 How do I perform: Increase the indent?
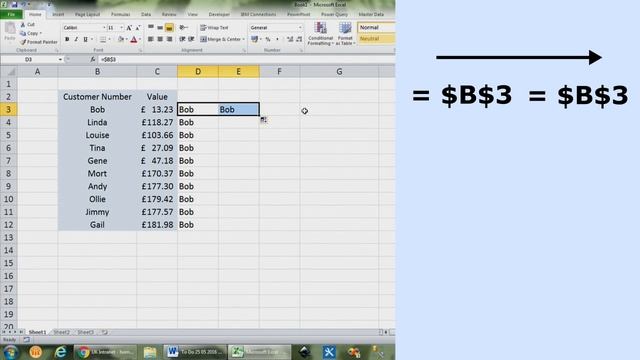pos(191,39)
